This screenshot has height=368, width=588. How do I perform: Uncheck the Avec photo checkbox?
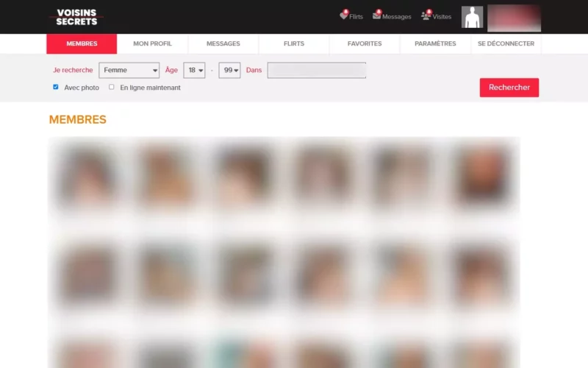[56, 87]
